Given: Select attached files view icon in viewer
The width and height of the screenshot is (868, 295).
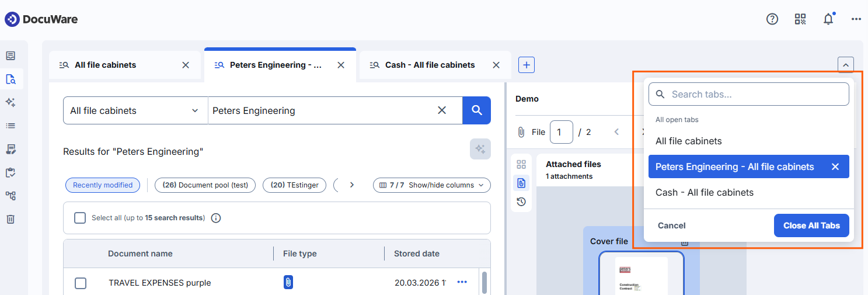Looking at the screenshot, I should click(x=521, y=183).
